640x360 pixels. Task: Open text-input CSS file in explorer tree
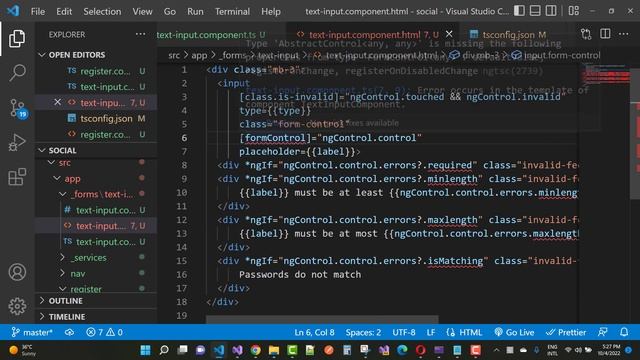(x=96, y=210)
